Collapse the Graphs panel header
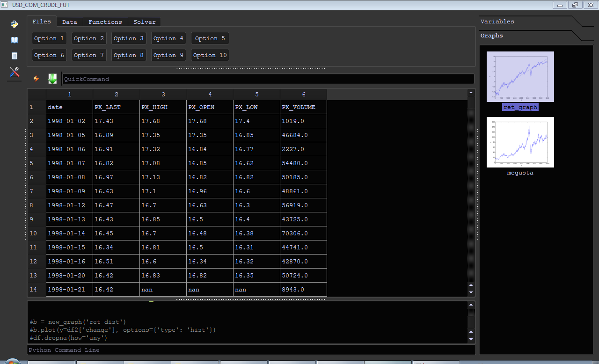Image resolution: width=599 pixels, height=364 pixels. click(491, 36)
